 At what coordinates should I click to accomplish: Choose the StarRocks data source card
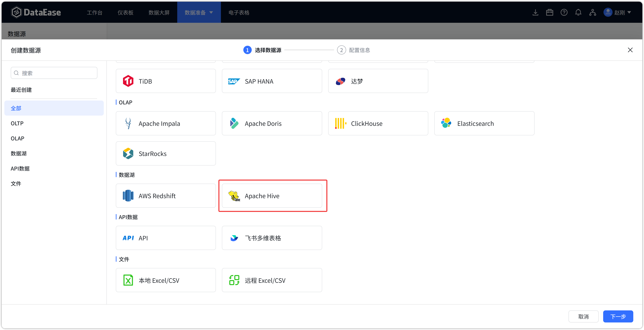[166, 153]
